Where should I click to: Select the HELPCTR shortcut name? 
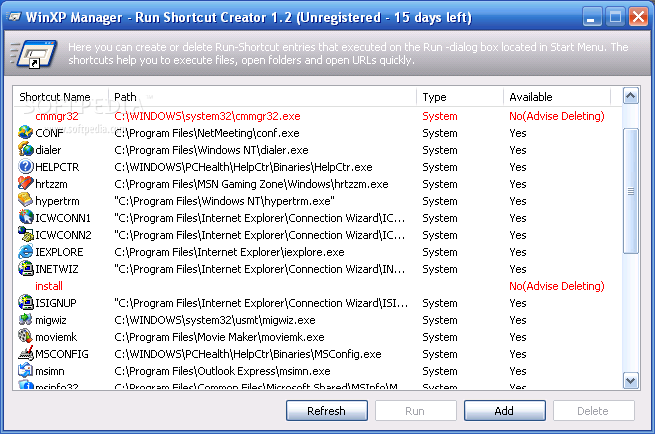(x=57, y=167)
